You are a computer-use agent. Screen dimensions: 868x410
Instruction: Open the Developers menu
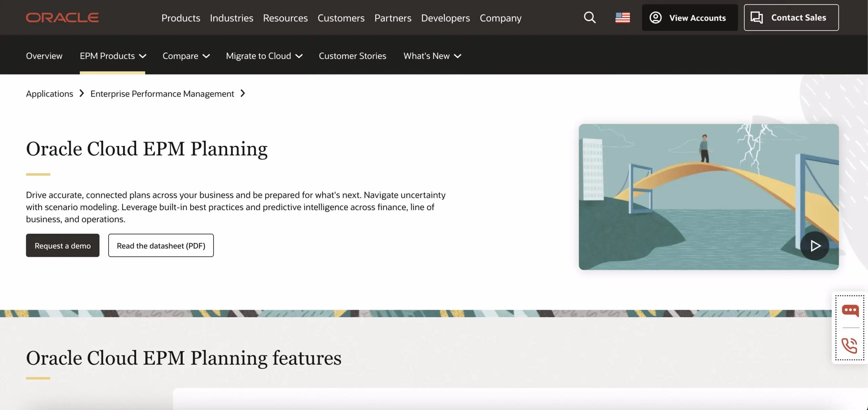click(445, 18)
